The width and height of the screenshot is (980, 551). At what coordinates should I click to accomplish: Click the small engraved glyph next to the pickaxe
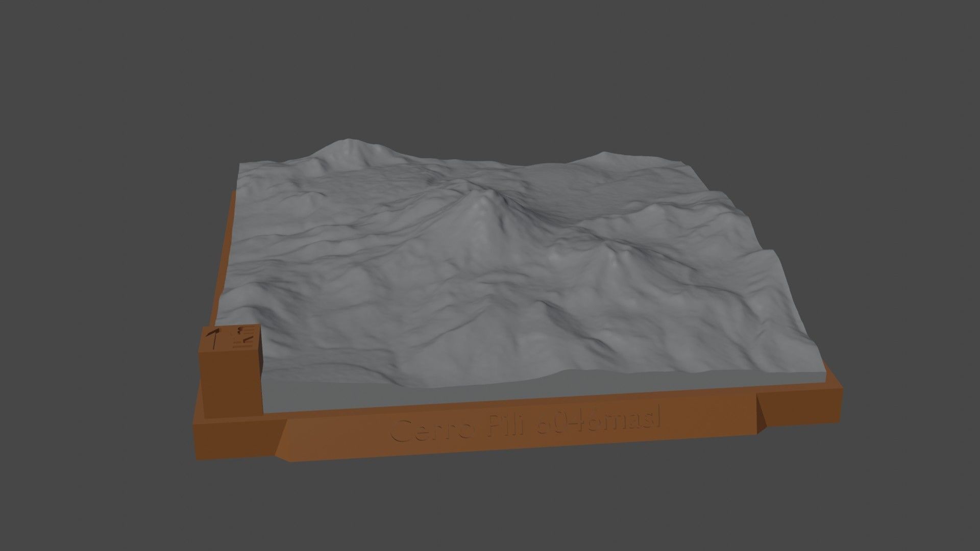239,331
